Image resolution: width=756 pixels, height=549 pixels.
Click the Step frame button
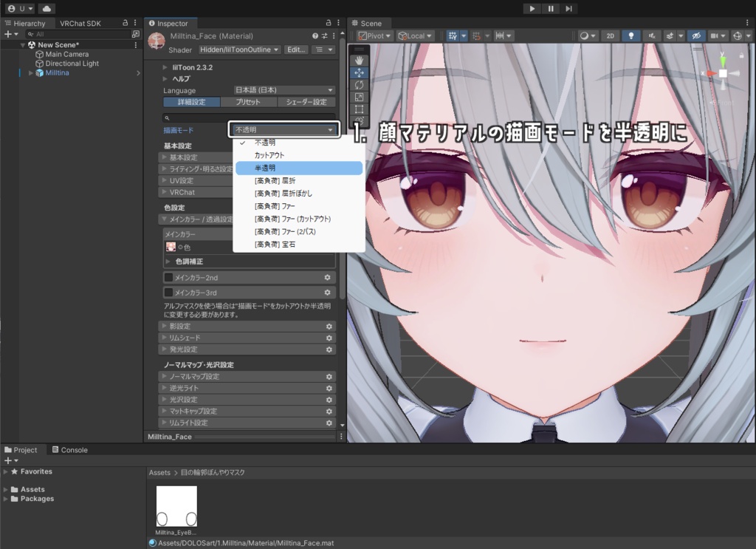pyautogui.click(x=569, y=9)
